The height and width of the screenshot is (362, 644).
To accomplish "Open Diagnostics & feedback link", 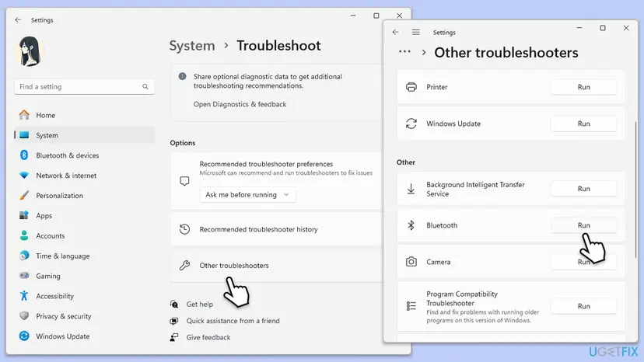I will [240, 104].
